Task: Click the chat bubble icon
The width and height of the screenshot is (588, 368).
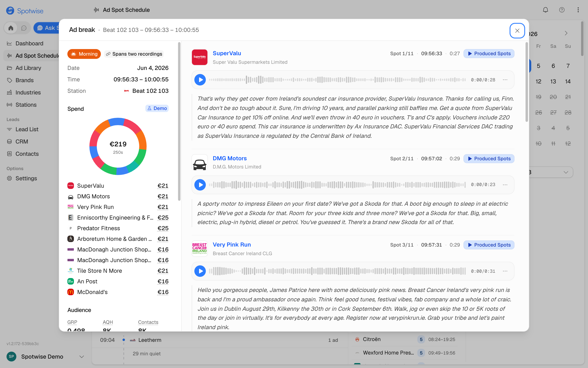Action: pyautogui.click(x=24, y=28)
